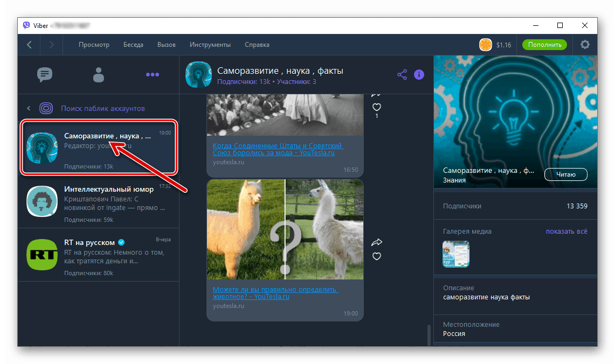The image size is (615, 364).
Task: Open показать всё in the media gallery
Action: point(566,231)
